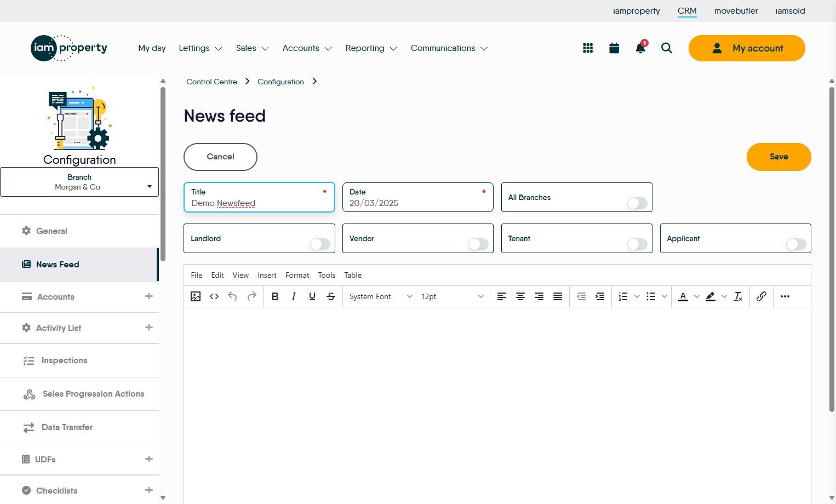Switch to movebutler site

736,11
